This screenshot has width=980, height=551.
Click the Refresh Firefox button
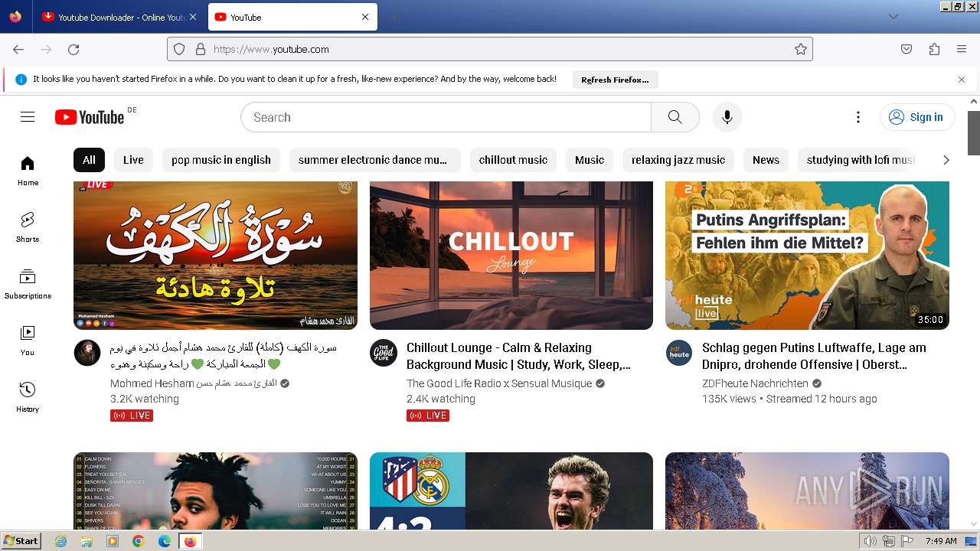click(615, 80)
